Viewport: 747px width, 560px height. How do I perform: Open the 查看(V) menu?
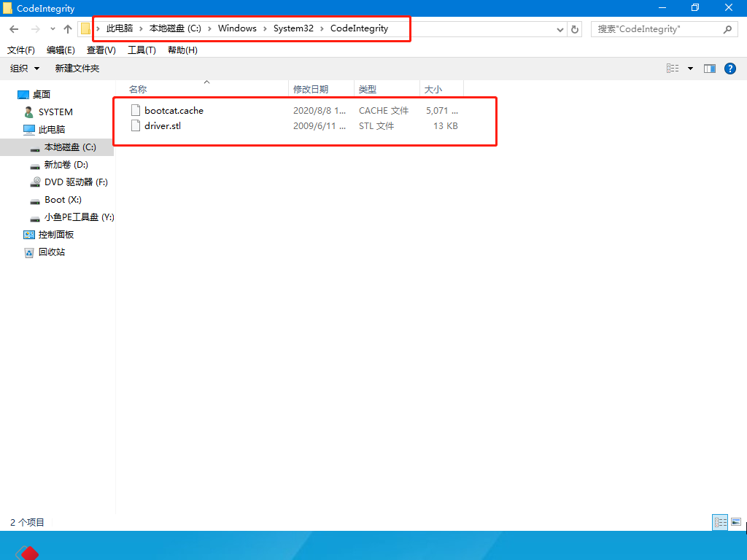point(101,50)
